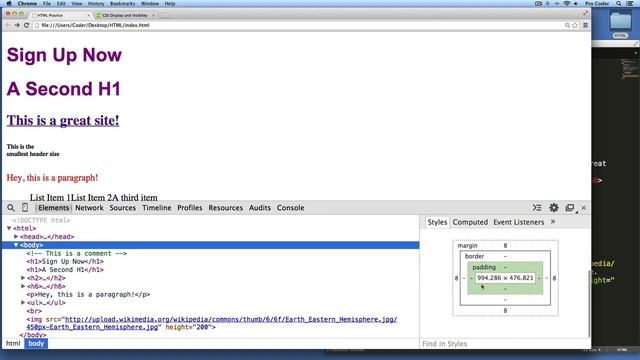This screenshot has height=360, width=640.
Task: Show more Styles sidebar tabs chevron
Action: (553, 222)
